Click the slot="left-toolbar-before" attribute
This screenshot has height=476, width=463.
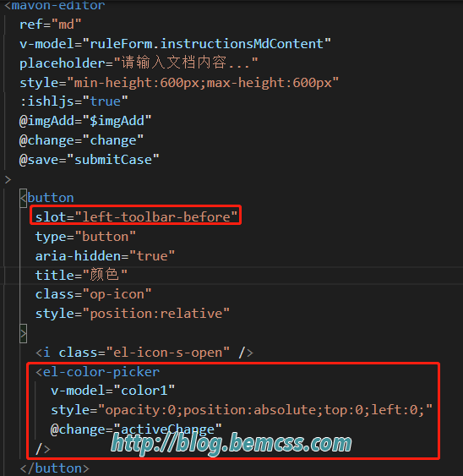click(136, 217)
